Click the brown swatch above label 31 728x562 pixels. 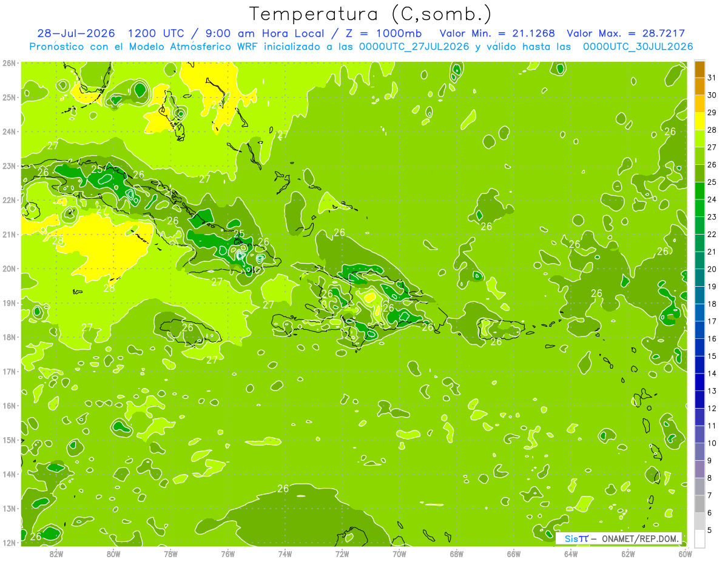699,69
